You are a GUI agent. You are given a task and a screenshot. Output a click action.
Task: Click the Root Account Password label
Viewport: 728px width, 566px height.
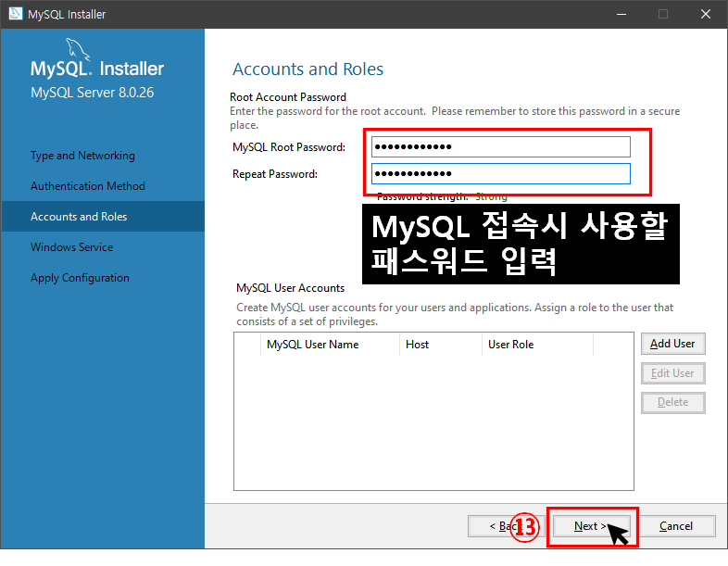288,97
